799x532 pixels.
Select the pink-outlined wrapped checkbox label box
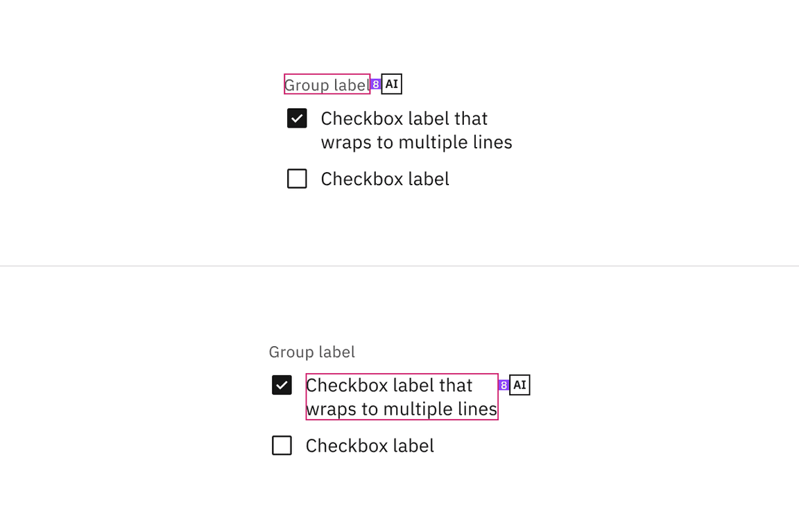pyautogui.click(x=402, y=396)
